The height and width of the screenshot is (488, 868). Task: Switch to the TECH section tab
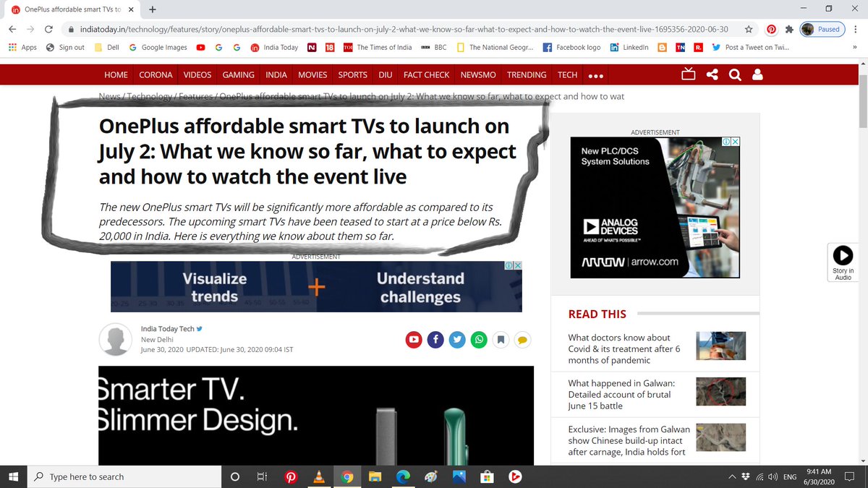567,74
